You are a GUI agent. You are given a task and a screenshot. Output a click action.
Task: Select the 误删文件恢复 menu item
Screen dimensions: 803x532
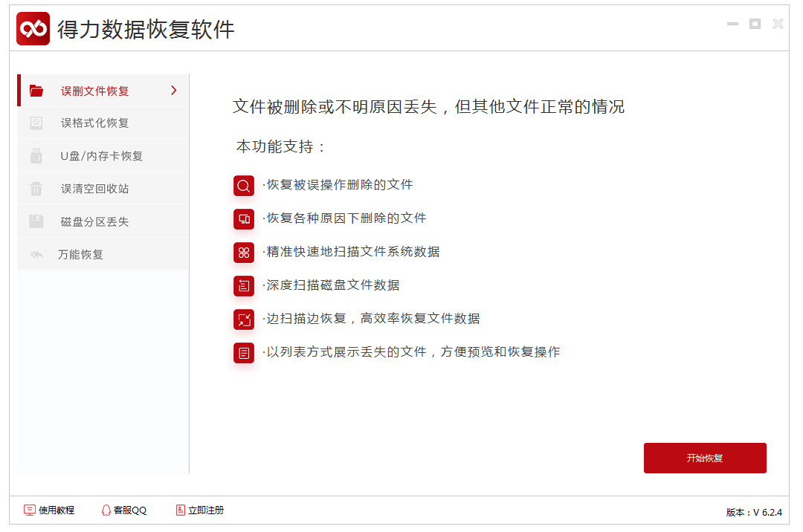point(103,91)
